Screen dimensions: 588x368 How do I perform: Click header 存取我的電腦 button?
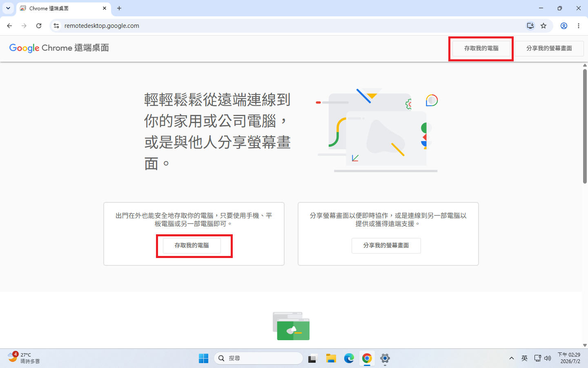pos(481,48)
